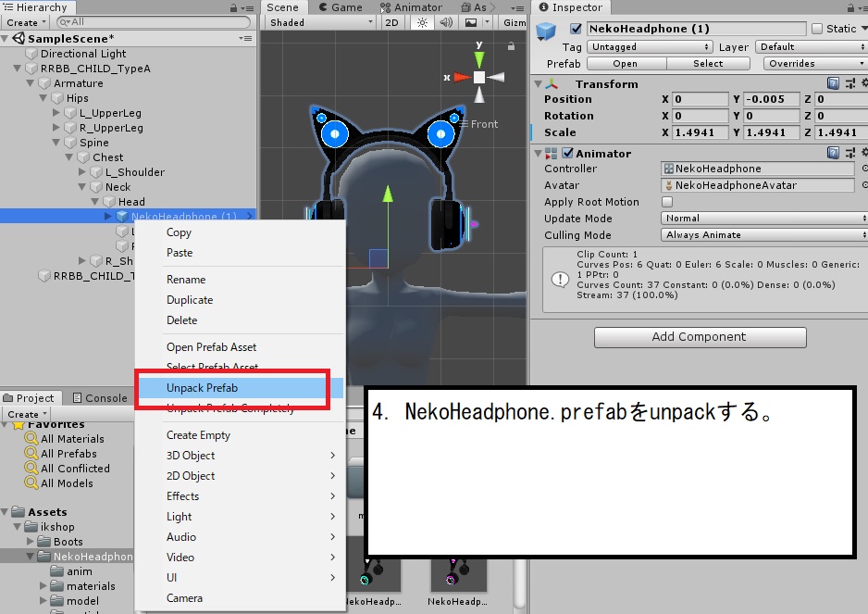
Task: Open Culling Mode Always Animate dropdown
Action: (763, 235)
